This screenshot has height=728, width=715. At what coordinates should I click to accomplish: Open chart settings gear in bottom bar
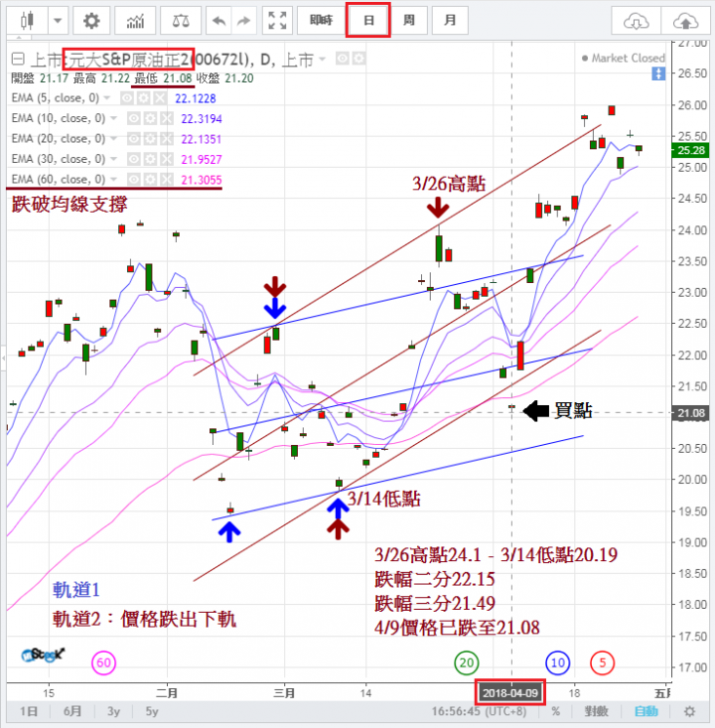coord(690,711)
